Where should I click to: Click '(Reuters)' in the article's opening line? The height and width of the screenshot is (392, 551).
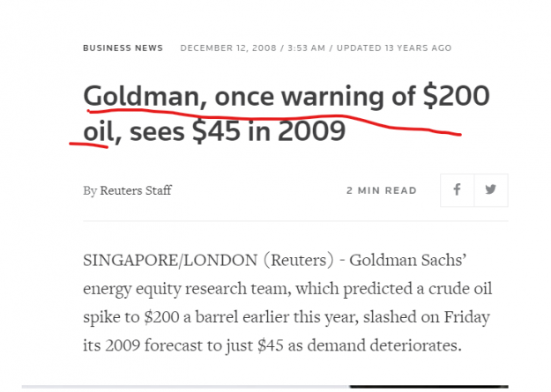pyautogui.click(x=299, y=261)
